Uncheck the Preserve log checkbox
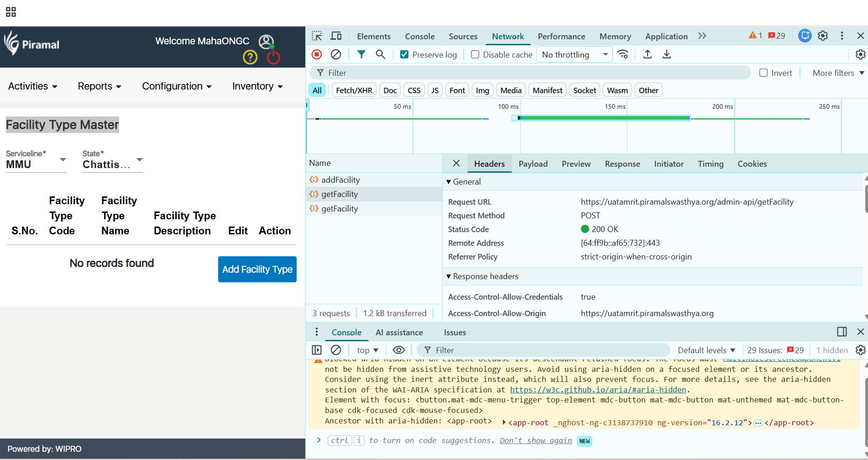Screen dimensions: 868x460 (x=404, y=54)
